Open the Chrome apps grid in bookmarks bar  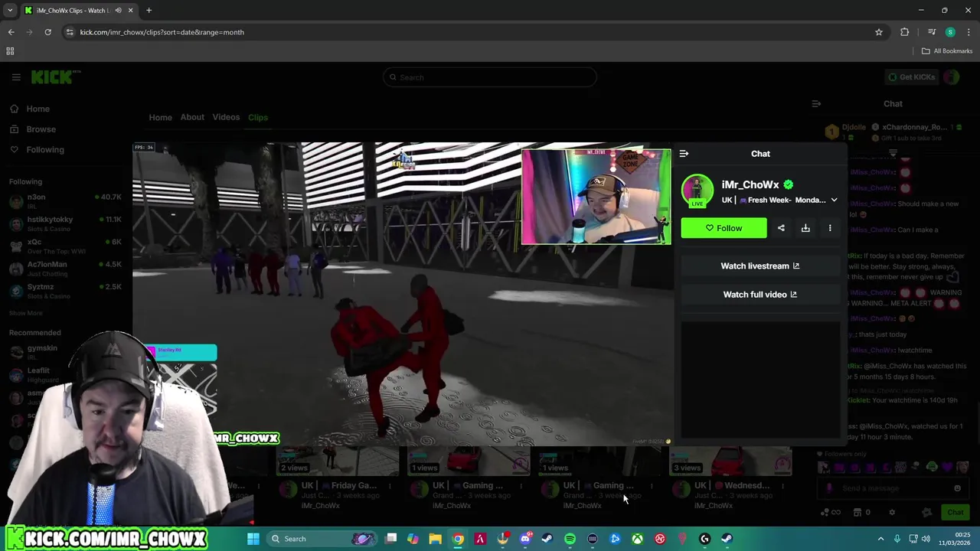click(10, 51)
